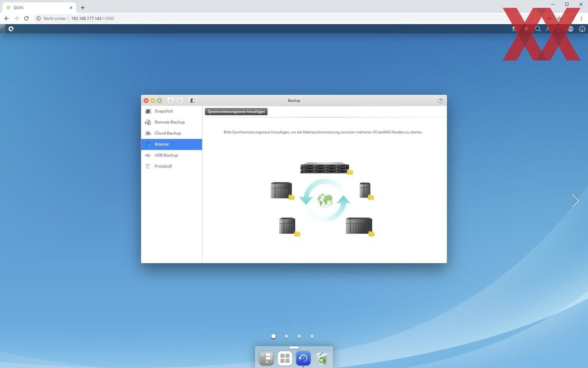Screen dimensions: 588x368
Task: Open the app grid dock icon
Action: pos(285,358)
